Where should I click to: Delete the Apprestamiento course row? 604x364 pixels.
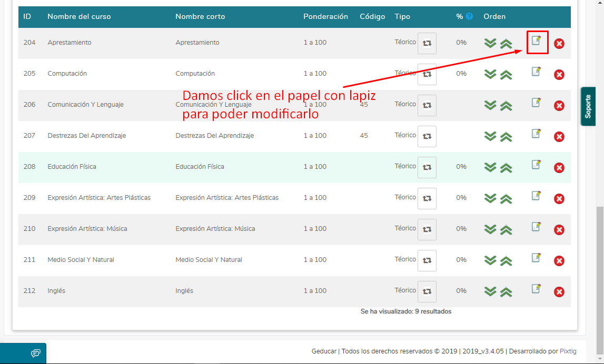point(559,44)
